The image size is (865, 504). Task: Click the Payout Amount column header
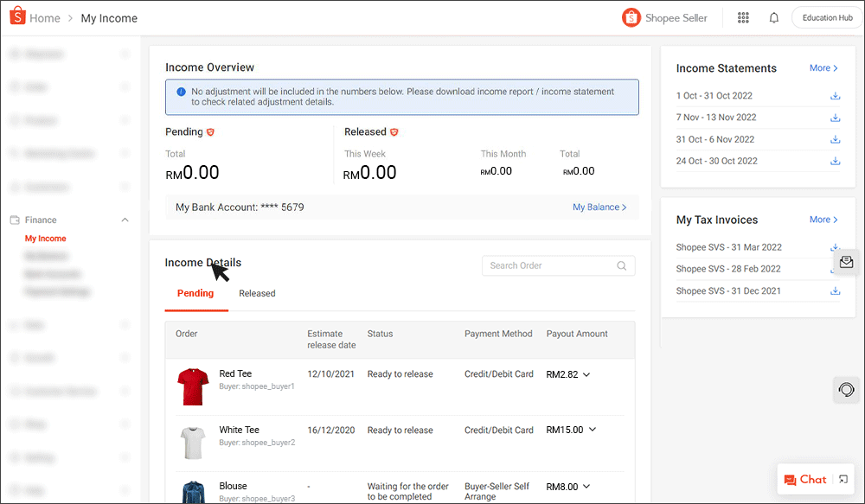tap(576, 335)
